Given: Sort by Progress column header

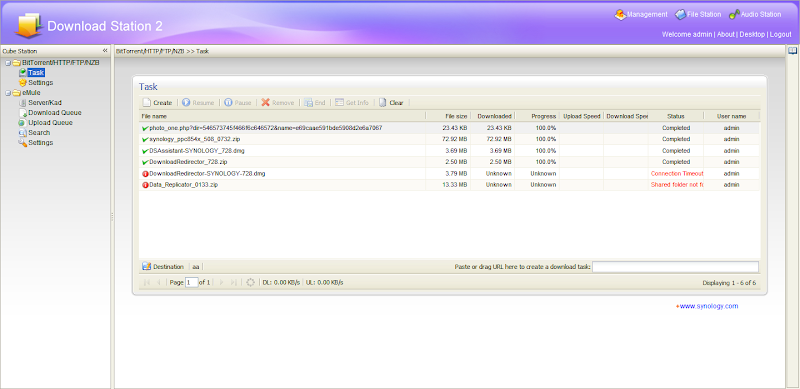Looking at the screenshot, I should [537, 116].
